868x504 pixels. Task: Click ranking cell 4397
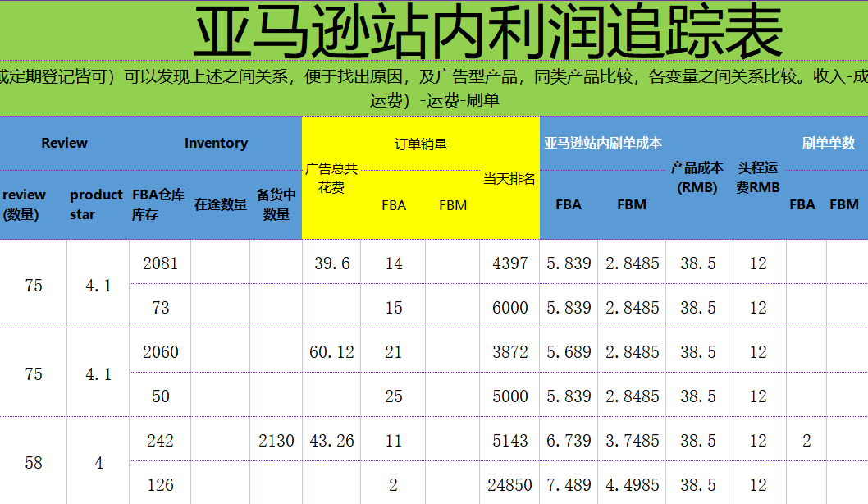(x=509, y=263)
